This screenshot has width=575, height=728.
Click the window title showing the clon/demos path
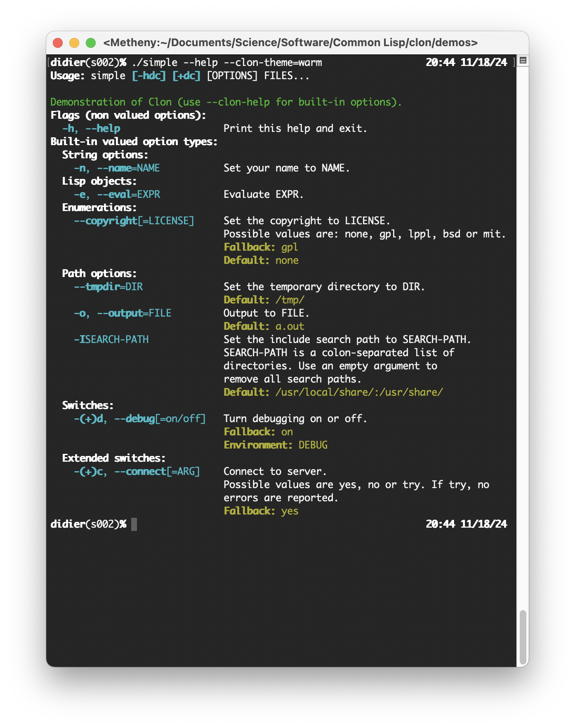290,42
